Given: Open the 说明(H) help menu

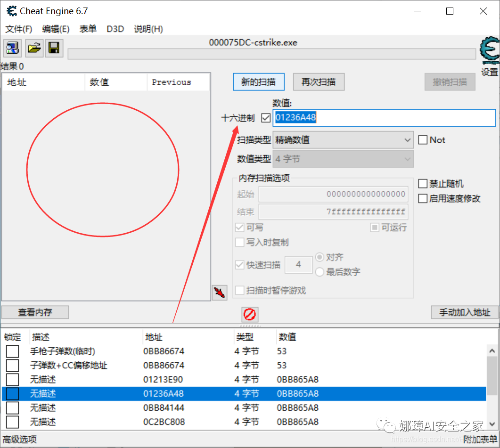Looking at the screenshot, I should click(x=148, y=29).
